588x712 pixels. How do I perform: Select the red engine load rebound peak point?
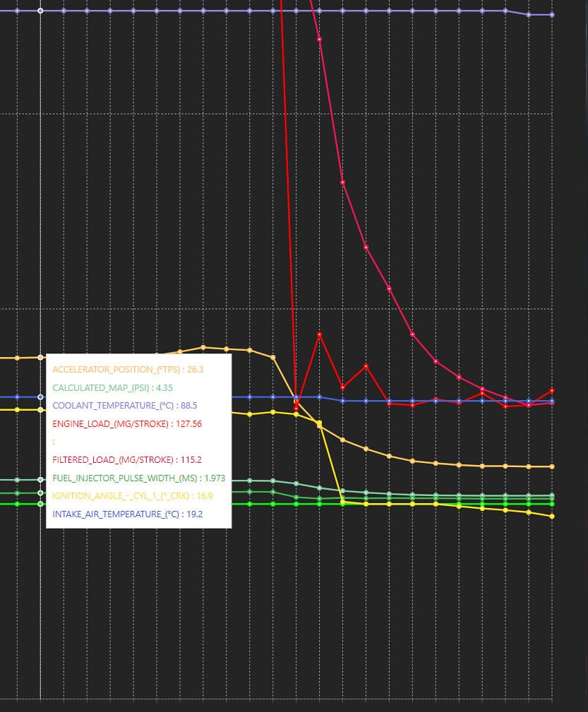click(x=320, y=334)
